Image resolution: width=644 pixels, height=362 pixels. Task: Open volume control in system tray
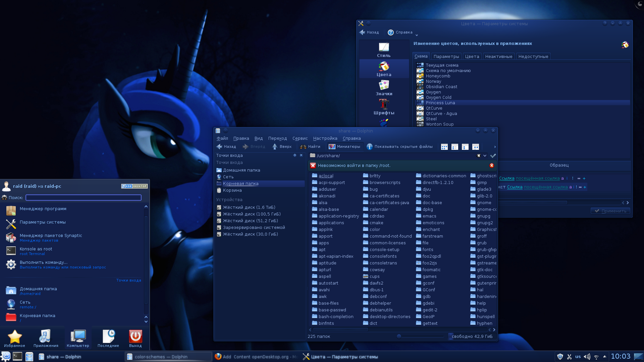587,357
